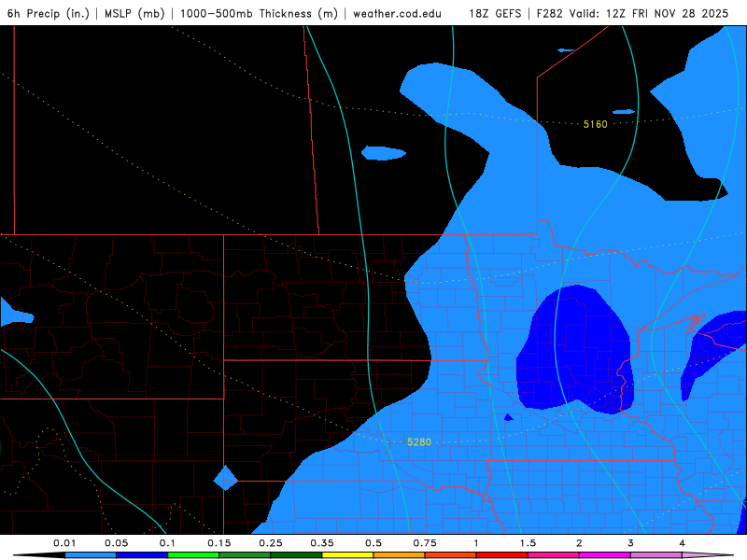The width and height of the screenshot is (747, 560).
Task: Click the legend value 2
Action: click(579, 543)
